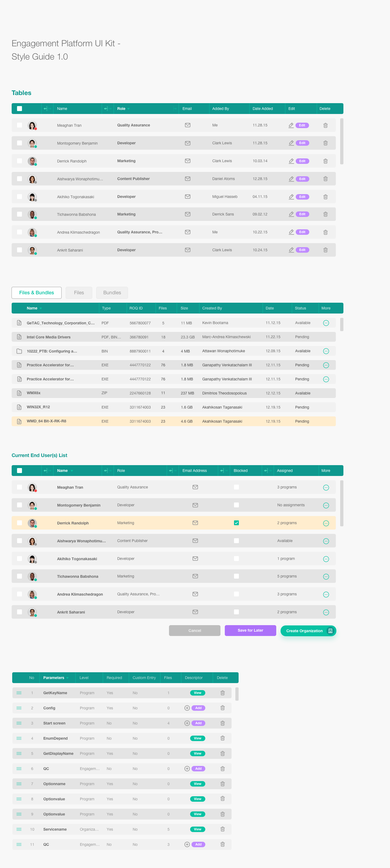This screenshot has width=390, height=868.
Task: Uncheck Blocked checkbox for Derrick Randolph
Action: (236, 523)
